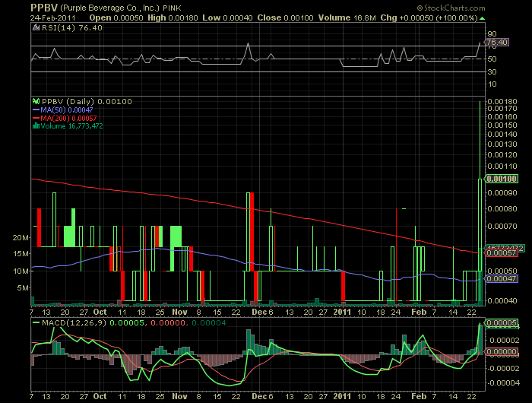Click the Open 0.00050 value
This screenshot has width=532, height=403.
coord(116,18)
